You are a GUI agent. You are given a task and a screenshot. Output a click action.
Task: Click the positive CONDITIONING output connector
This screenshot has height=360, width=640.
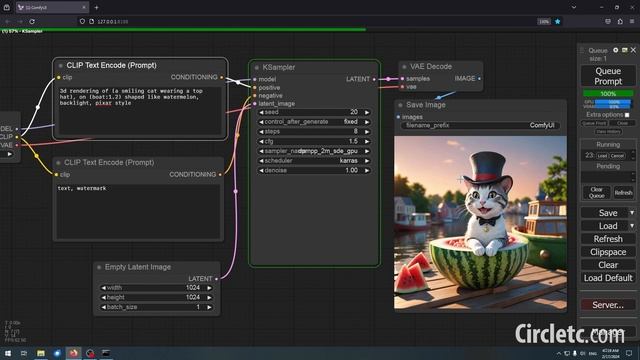tap(222, 77)
